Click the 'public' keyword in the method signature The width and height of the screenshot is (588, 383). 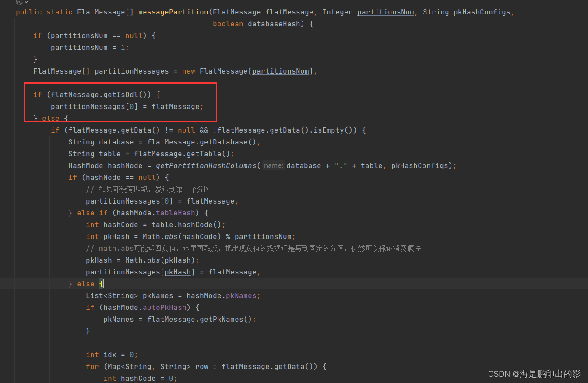click(29, 12)
